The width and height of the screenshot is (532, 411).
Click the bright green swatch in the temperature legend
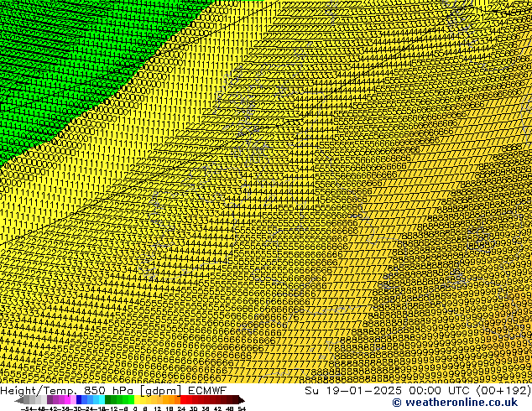point(131,399)
